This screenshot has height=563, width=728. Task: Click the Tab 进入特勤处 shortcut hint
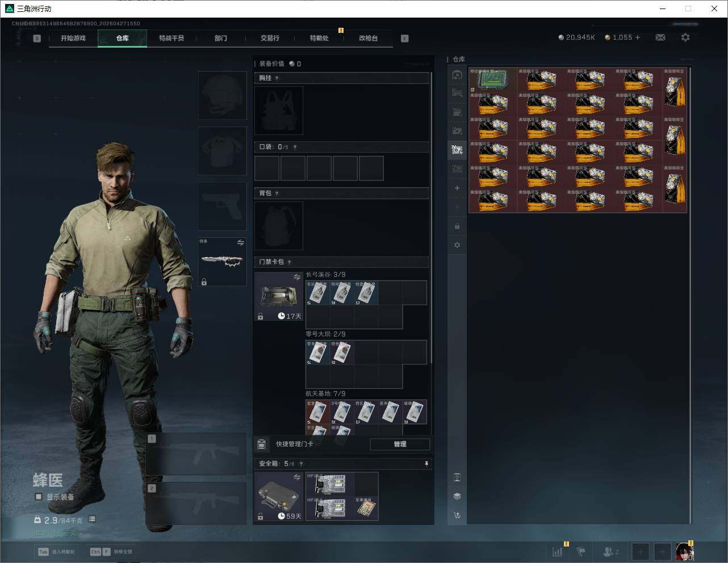tap(56, 552)
